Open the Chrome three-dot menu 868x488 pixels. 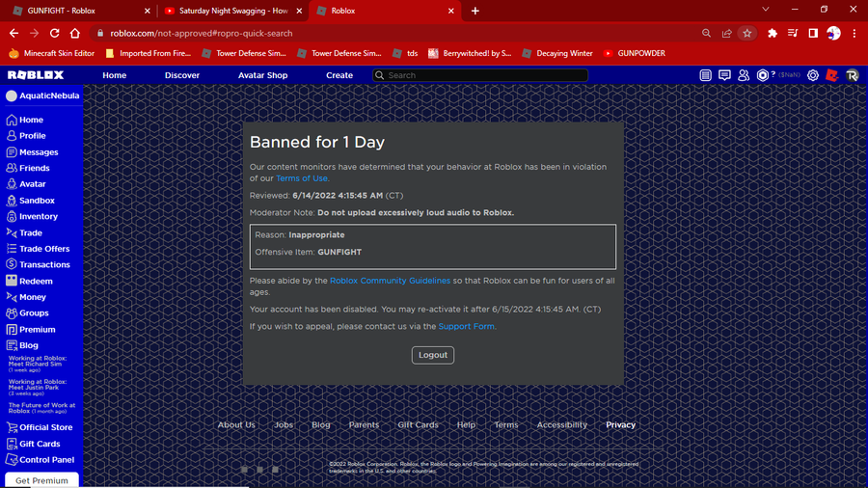(x=854, y=33)
